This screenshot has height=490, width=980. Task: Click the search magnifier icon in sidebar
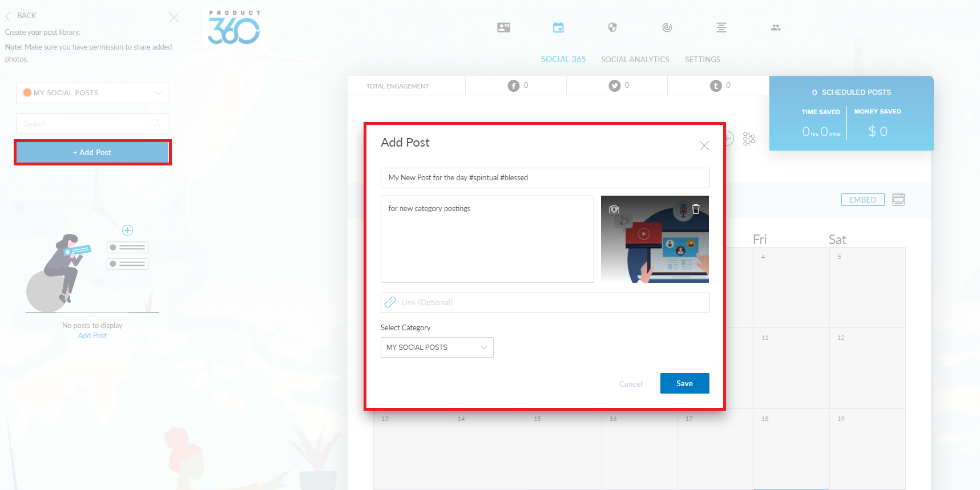click(x=155, y=124)
